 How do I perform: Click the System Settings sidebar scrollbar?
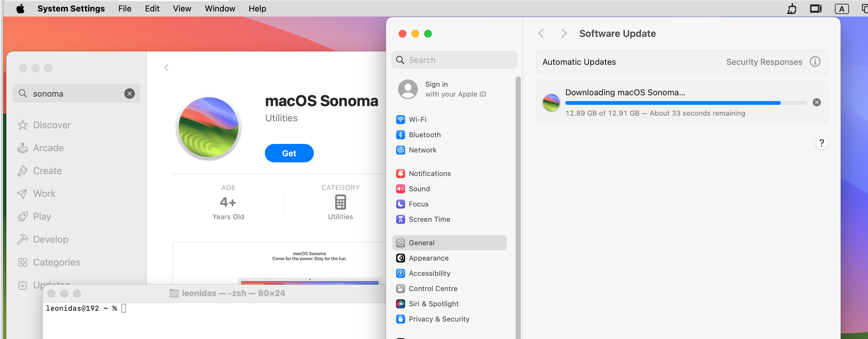[x=518, y=207]
